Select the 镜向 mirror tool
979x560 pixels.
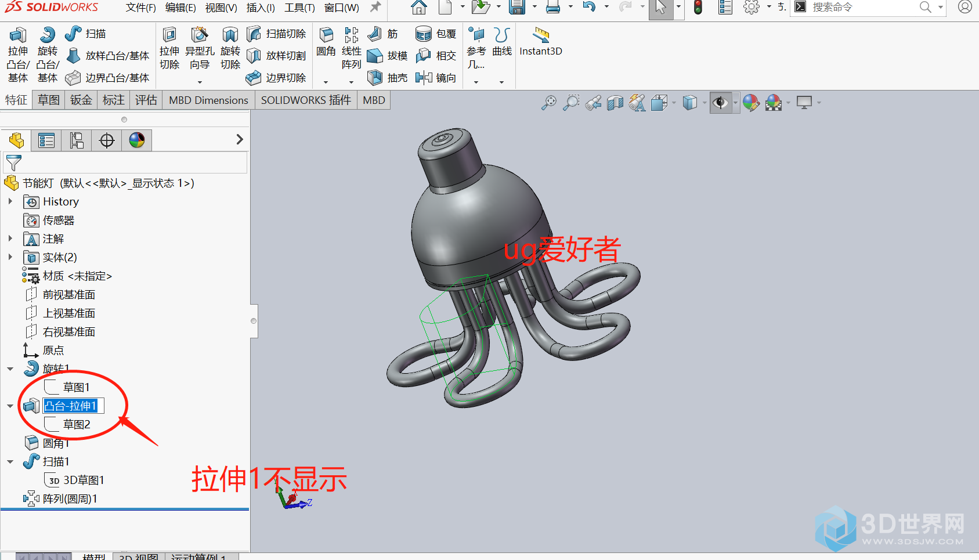point(436,78)
